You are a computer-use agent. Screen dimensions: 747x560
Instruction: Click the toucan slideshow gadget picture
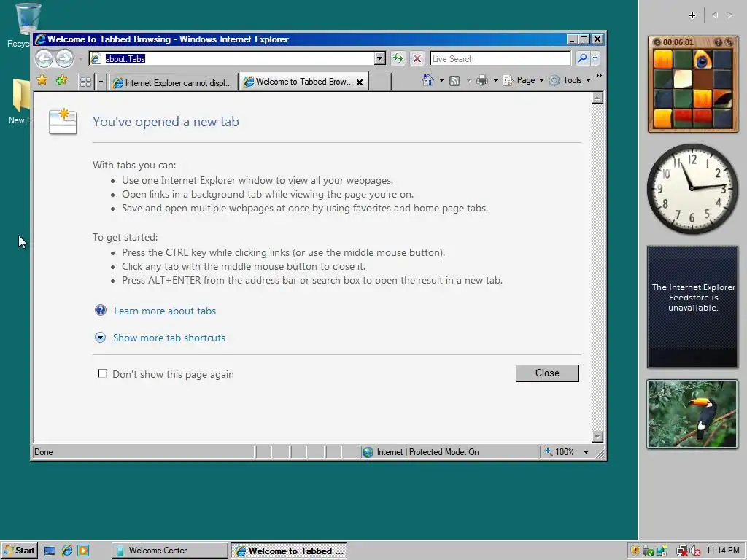click(692, 414)
